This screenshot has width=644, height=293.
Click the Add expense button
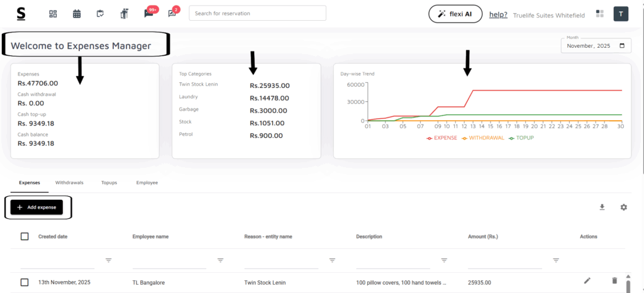pyautogui.click(x=36, y=207)
